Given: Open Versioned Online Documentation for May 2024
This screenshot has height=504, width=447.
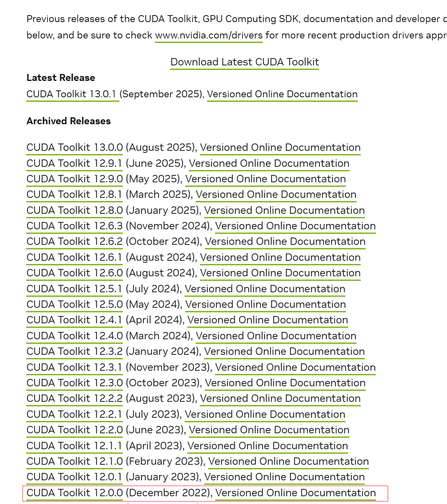Looking at the screenshot, I should click(x=265, y=305).
